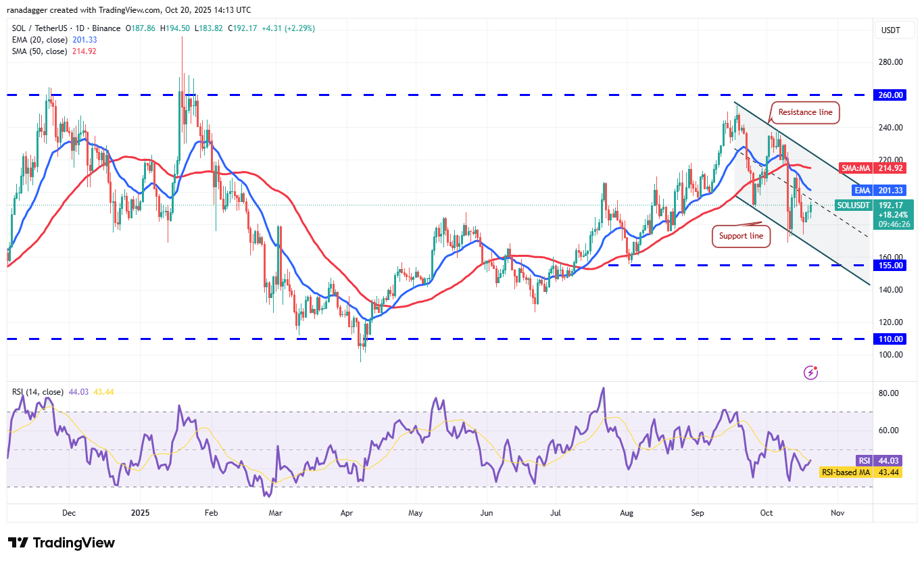The height and width of the screenshot is (563, 924).
Task: Click the red SMA:MA 214.92 axis label
Action: tap(871, 168)
